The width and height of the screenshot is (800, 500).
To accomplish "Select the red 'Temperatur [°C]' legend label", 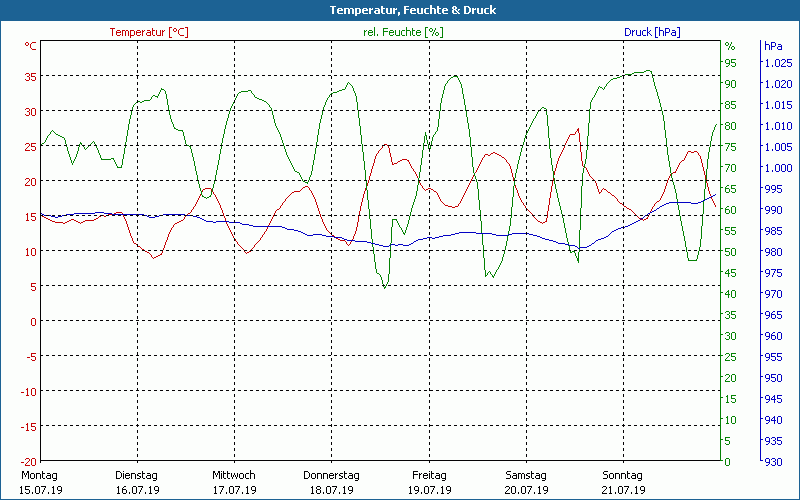I will tap(149, 32).
